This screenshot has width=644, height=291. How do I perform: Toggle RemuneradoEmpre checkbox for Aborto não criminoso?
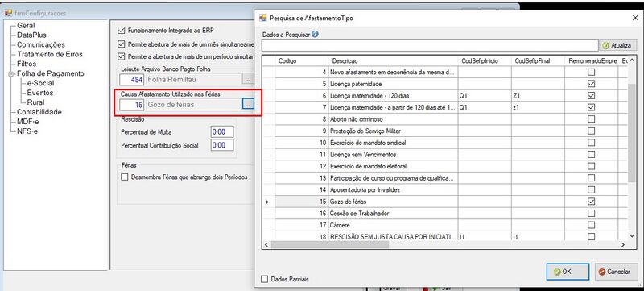click(x=591, y=119)
